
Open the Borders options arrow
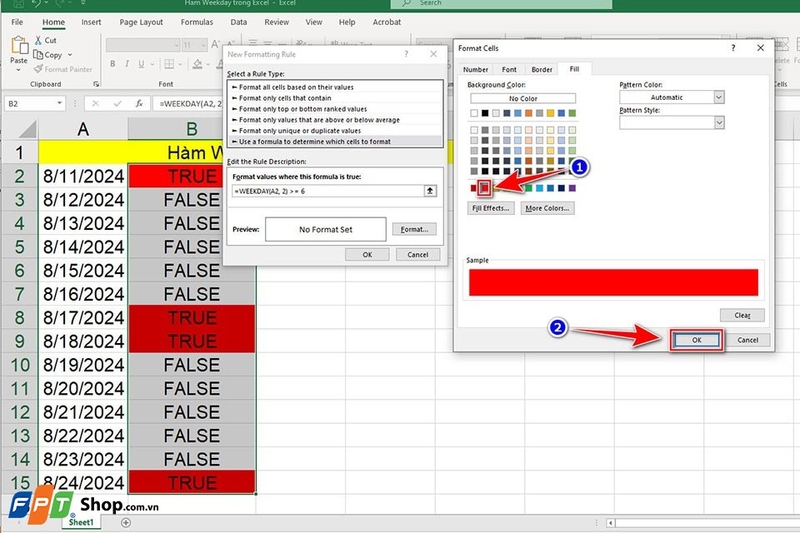point(179,64)
